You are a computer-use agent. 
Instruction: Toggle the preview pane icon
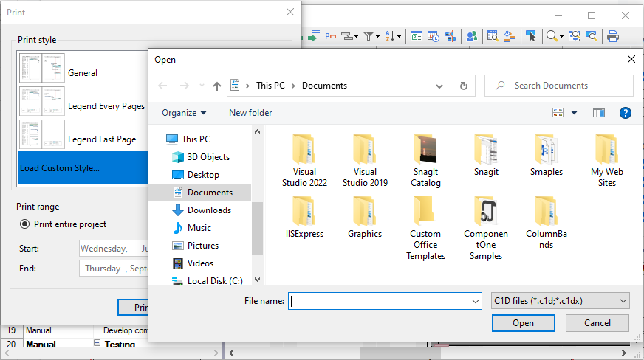[598, 113]
